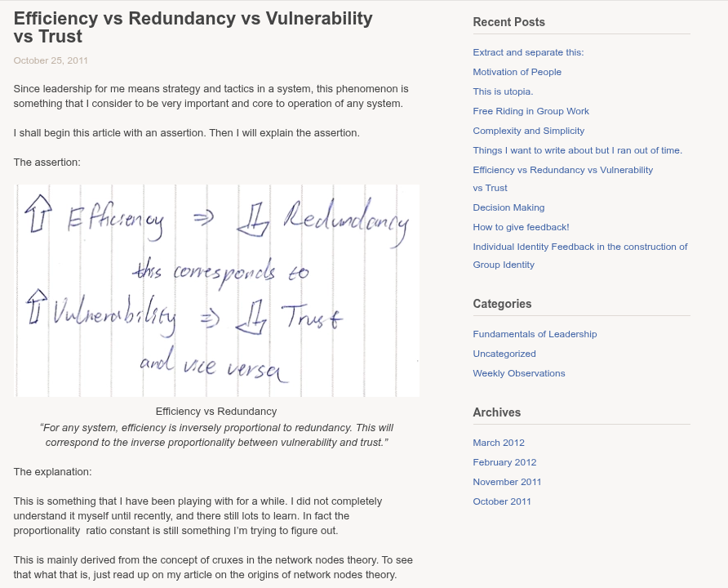The width and height of the screenshot is (728, 588).
Task: Open 'Things I want to write about' post
Action: tap(577, 150)
